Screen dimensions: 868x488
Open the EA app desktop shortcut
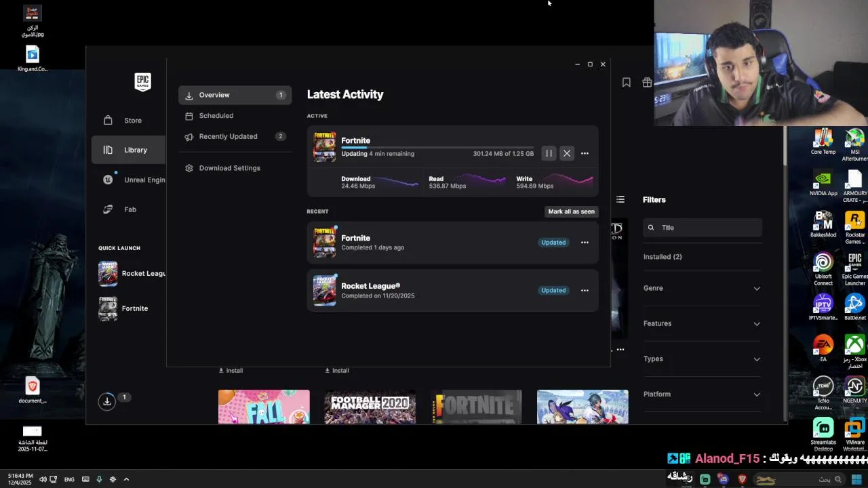tap(823, 348)
